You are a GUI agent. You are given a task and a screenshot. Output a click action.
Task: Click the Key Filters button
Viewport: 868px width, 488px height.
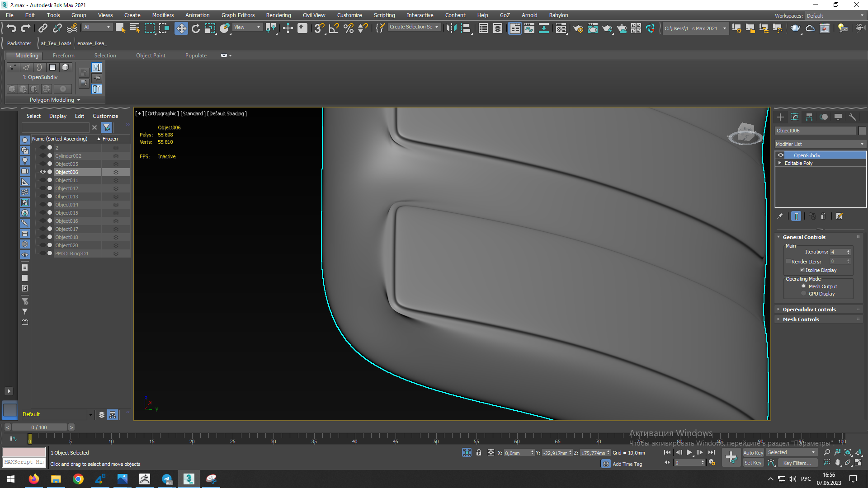[797, 463]
